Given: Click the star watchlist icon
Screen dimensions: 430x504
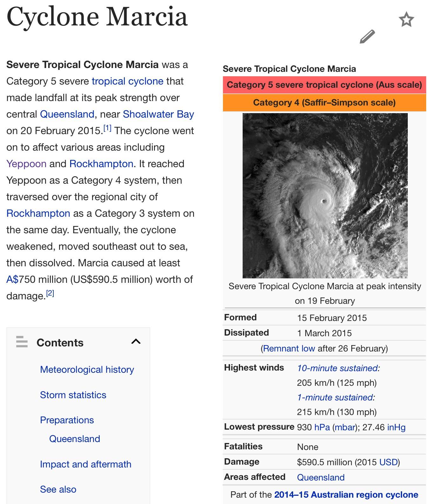Looking at the screenshot, I should pyautogui.click(x=406, y=20).
